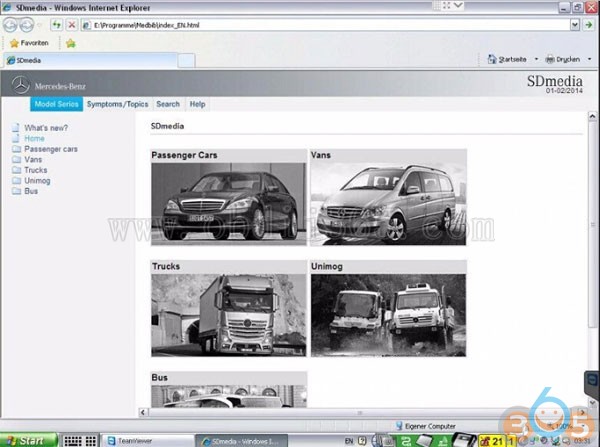Open the Vans tree link
The width and height of the screenshot is (600, 447).
[x=33, y=159]
